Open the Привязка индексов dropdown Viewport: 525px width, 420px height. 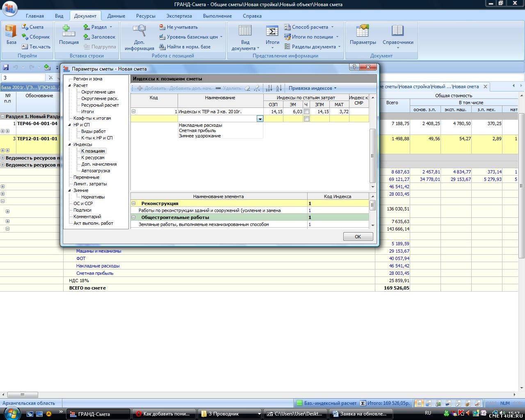coord(312,88)
